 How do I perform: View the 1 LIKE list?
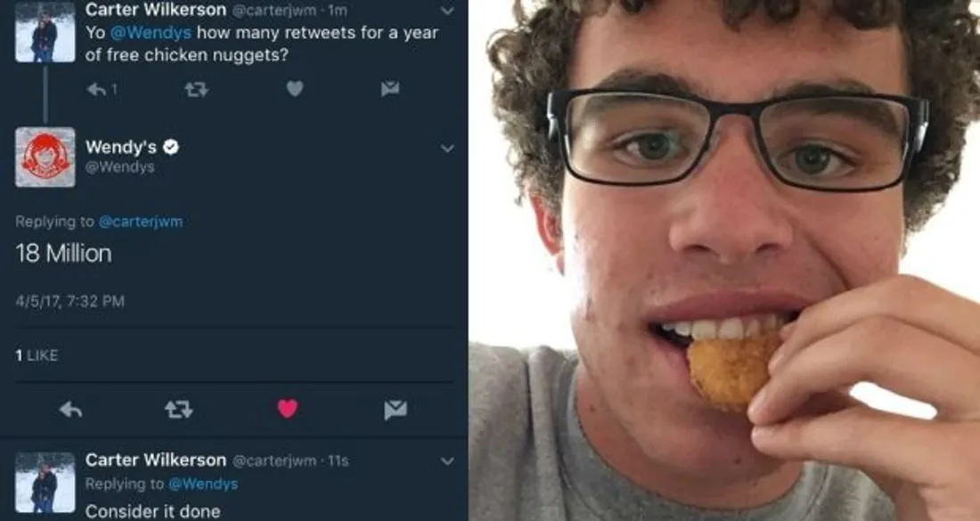(x=37, y=355)
